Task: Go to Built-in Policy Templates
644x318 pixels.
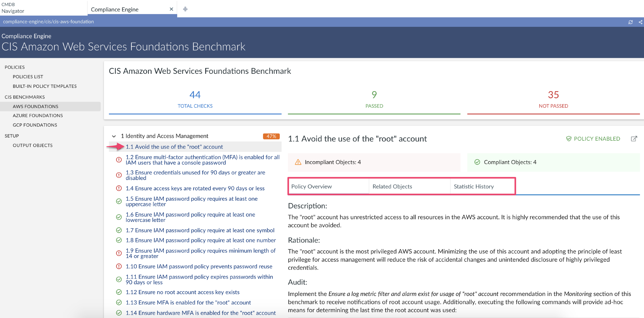Action: (x=45, y=86)
